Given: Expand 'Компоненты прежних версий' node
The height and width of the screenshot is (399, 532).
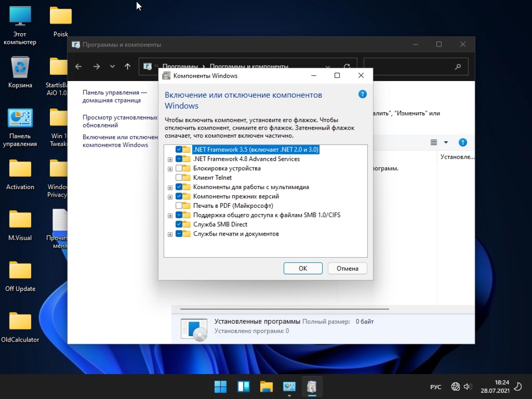Looking at the screenshot, I should point(170,197).
